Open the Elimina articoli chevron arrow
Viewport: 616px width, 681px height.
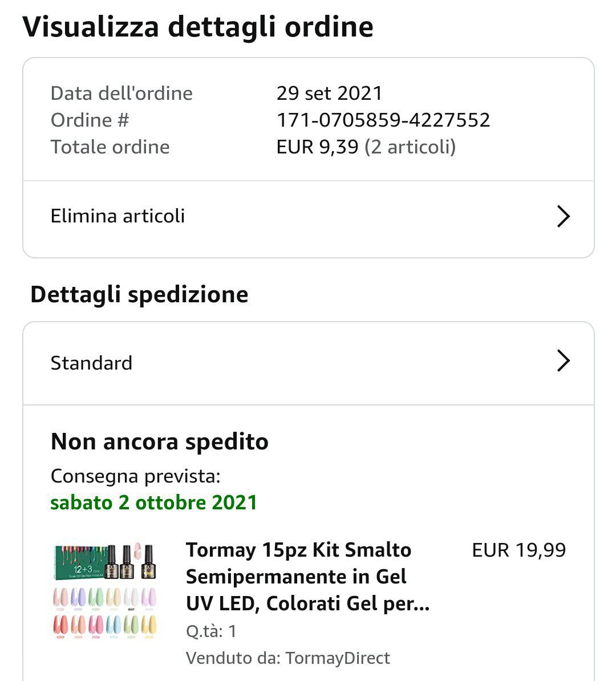click(x=563, y=216)
